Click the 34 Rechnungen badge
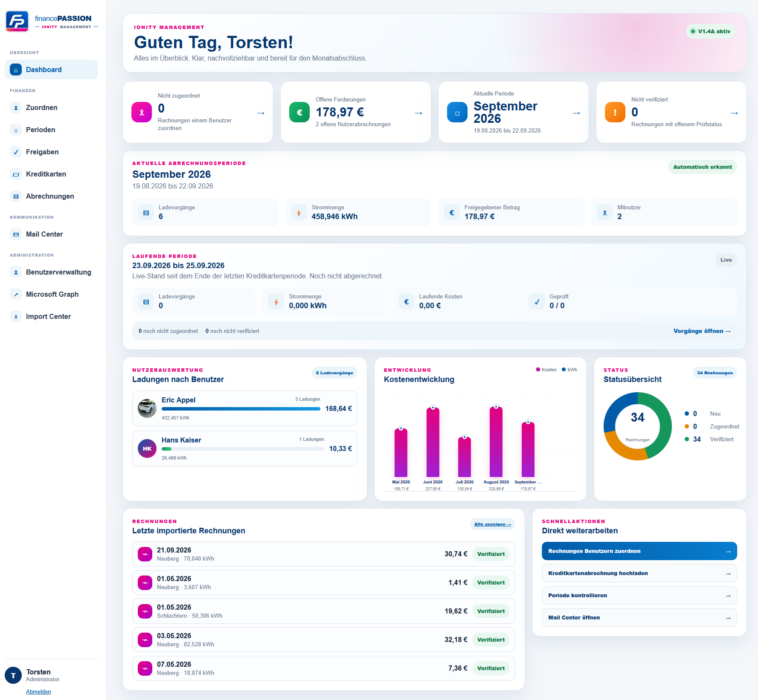 coord(715,373)
